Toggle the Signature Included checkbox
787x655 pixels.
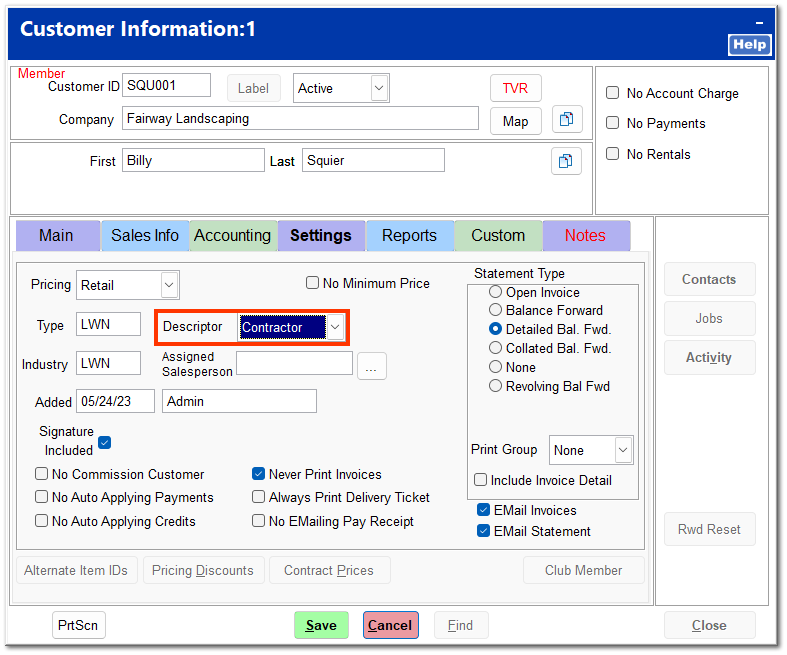tap(104, 442)
